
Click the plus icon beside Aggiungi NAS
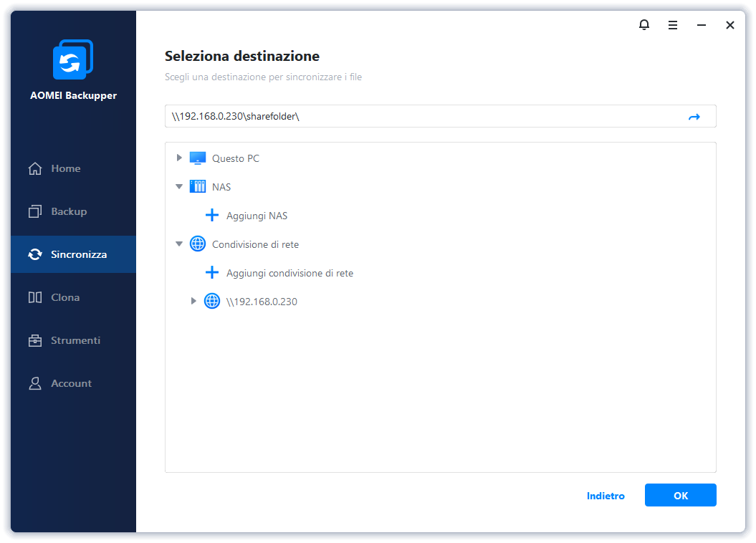pos(212,216)
